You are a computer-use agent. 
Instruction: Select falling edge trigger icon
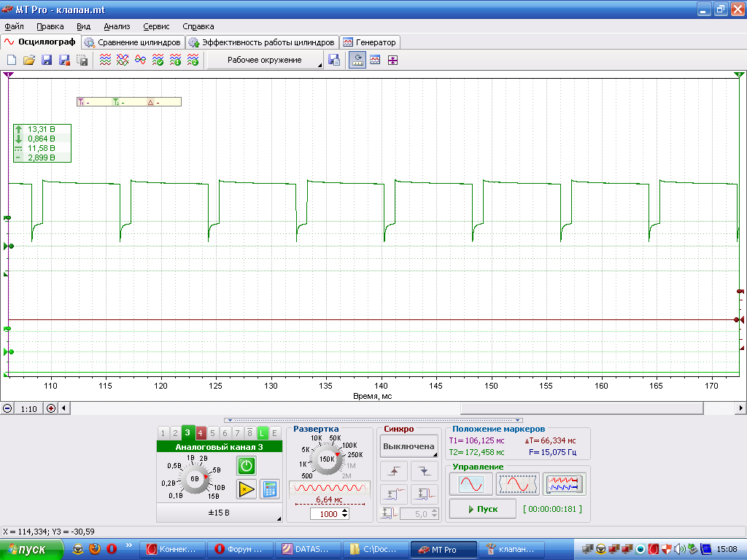point(424,471)
